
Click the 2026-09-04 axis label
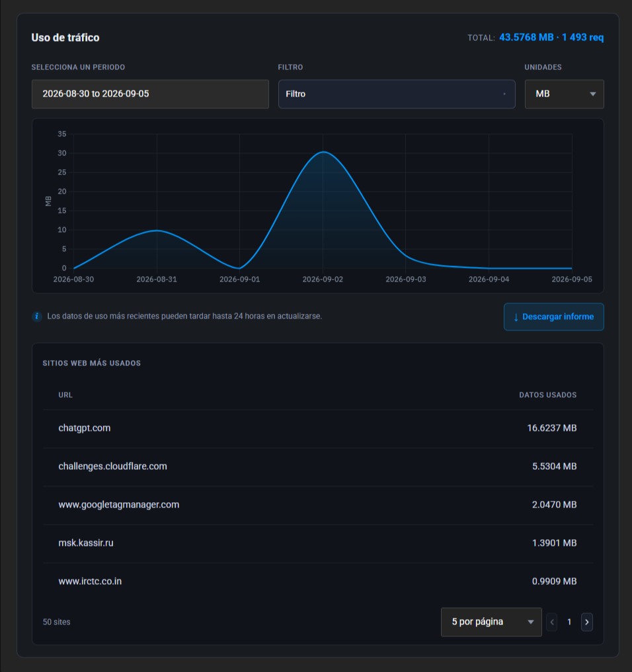(x=489, y=280)
